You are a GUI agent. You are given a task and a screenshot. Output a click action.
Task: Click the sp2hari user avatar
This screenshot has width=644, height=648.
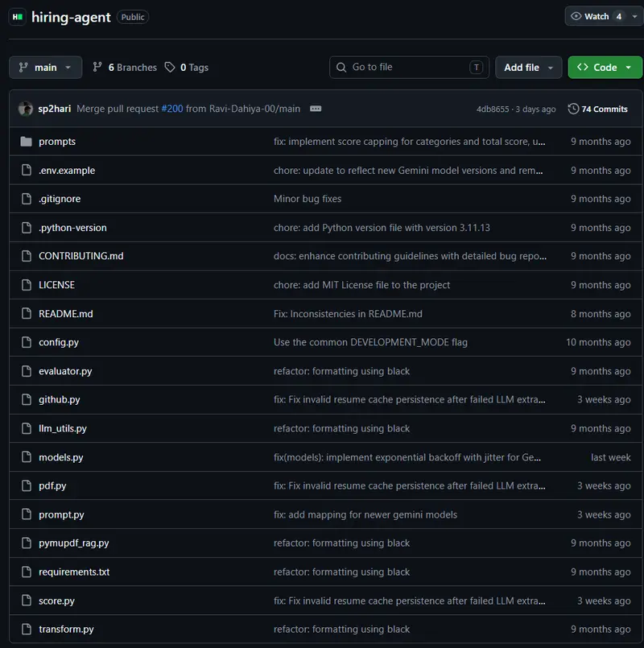pos(26,109)
